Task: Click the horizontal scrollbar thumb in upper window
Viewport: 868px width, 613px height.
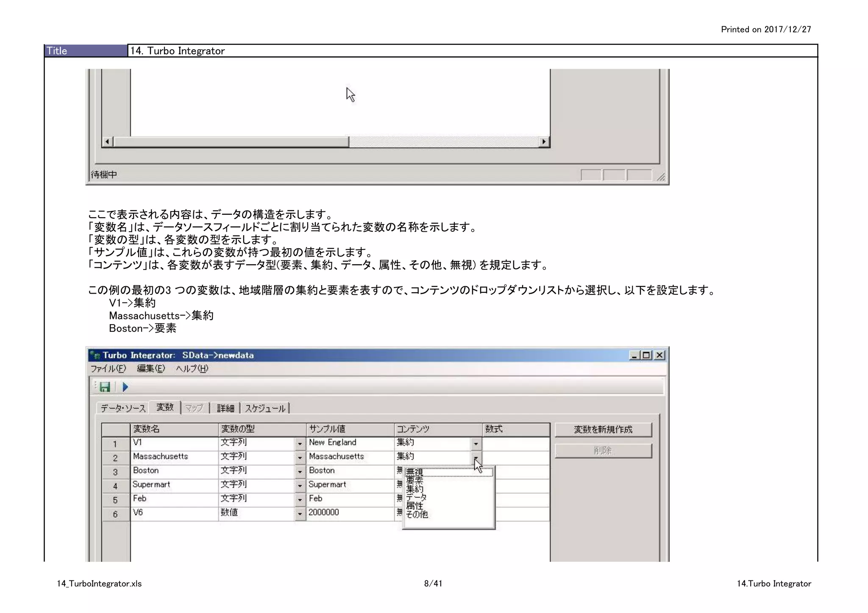Action: [x=231, y=141]
